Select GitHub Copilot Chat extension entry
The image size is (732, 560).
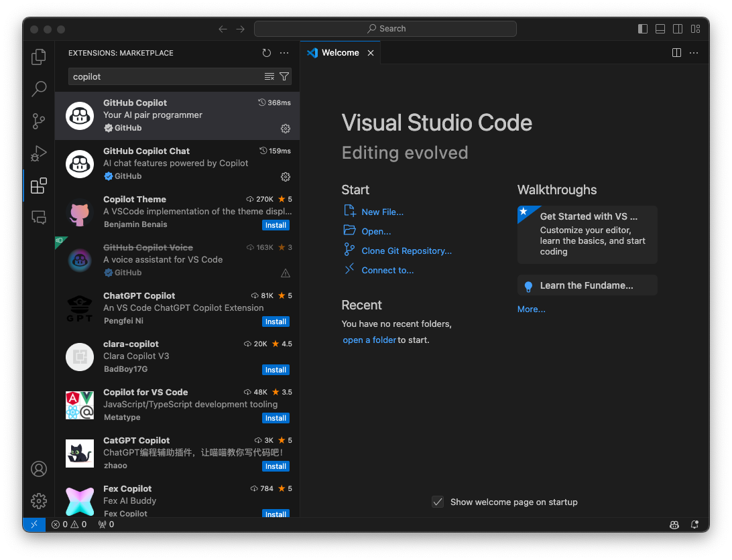click(177, 164)
